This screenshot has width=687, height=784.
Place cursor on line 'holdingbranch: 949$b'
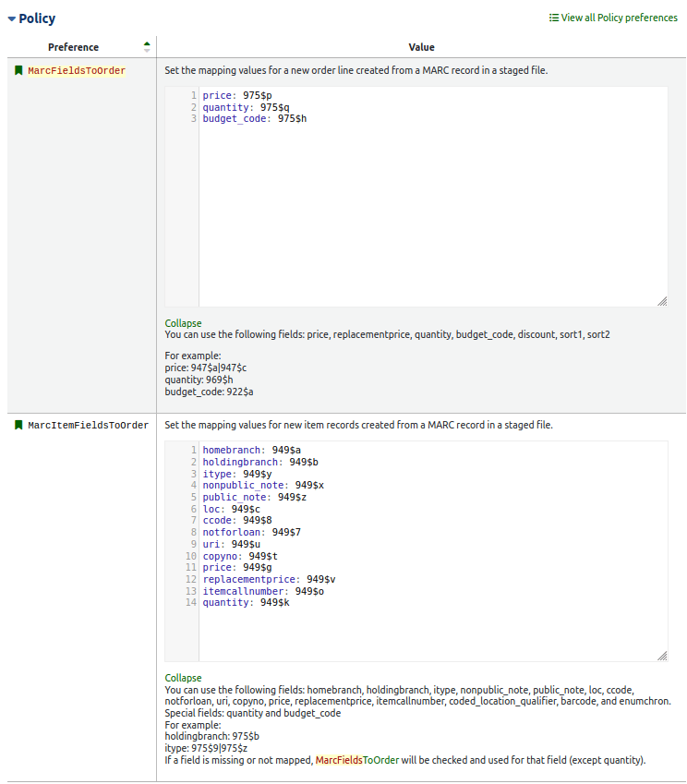pos(260,462)
